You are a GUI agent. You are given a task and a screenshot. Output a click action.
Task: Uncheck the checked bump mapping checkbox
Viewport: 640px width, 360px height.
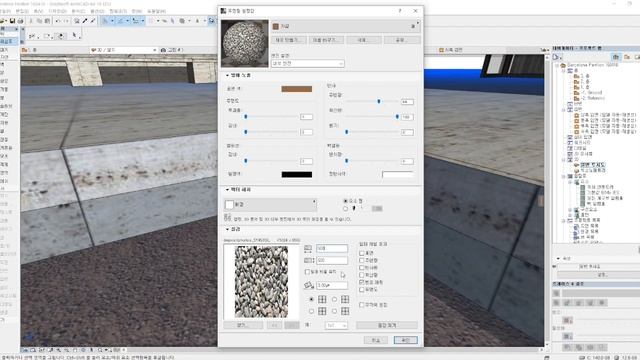click(362, 282)
